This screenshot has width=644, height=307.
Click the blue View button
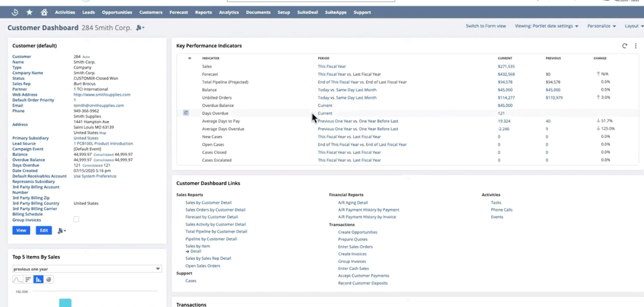tap(21, 230)
